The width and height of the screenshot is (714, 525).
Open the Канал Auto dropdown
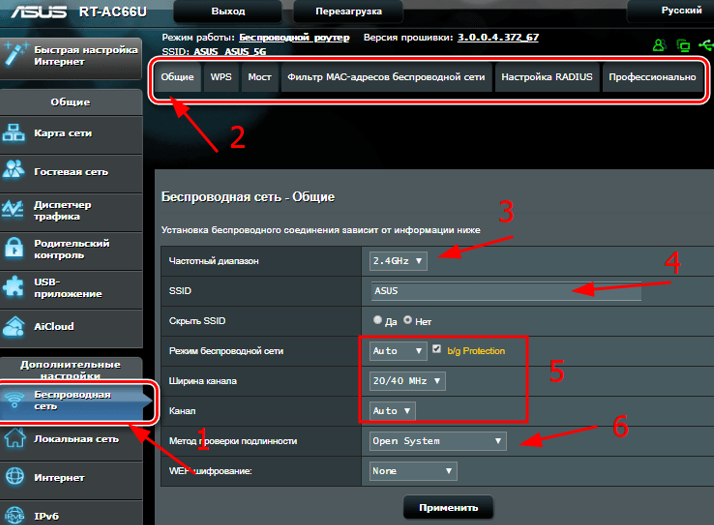click(x=393, y=411)
